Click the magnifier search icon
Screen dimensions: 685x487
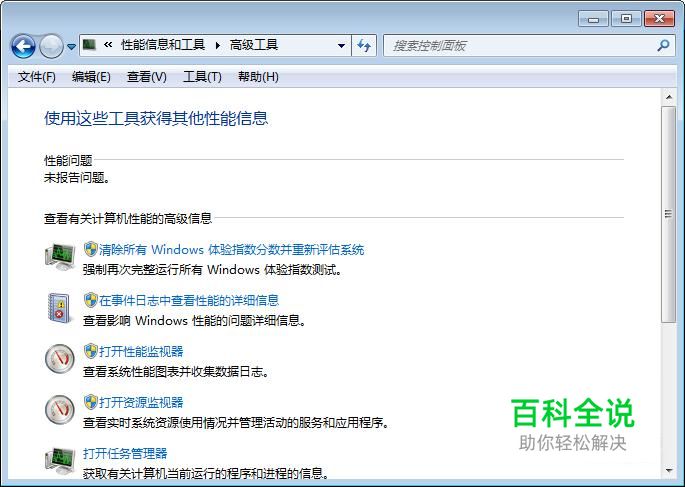point(663,45)
